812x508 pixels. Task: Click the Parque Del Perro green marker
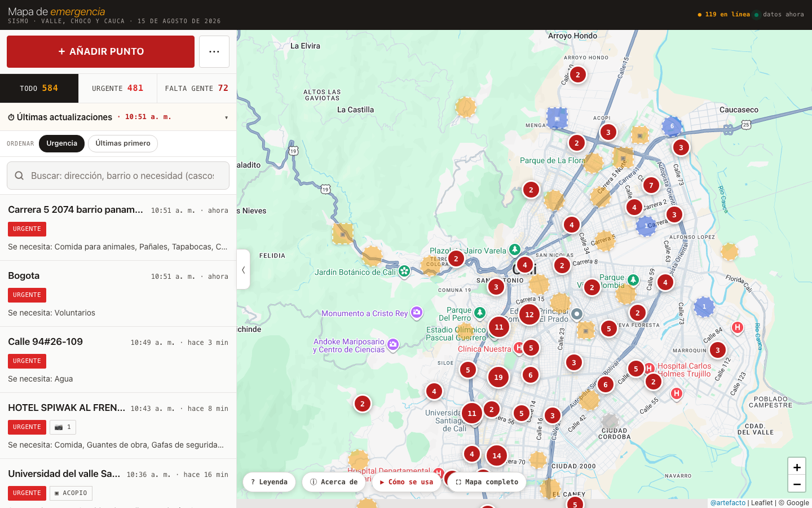coord(480,313)
